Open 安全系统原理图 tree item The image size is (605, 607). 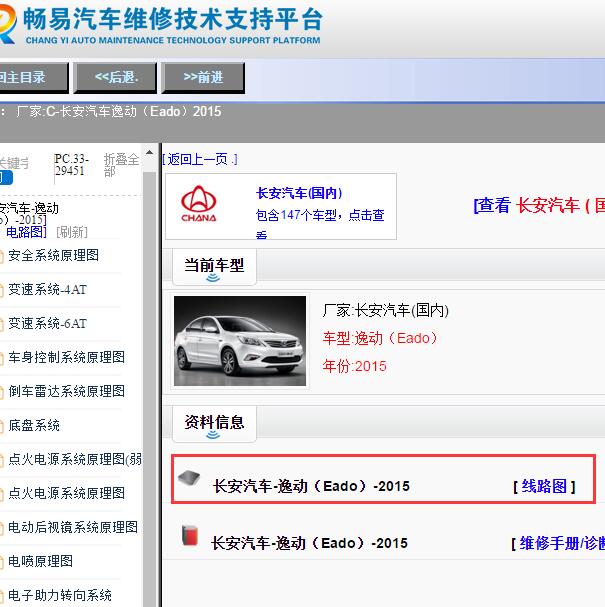pyautogui.click(x=53, y=255)
